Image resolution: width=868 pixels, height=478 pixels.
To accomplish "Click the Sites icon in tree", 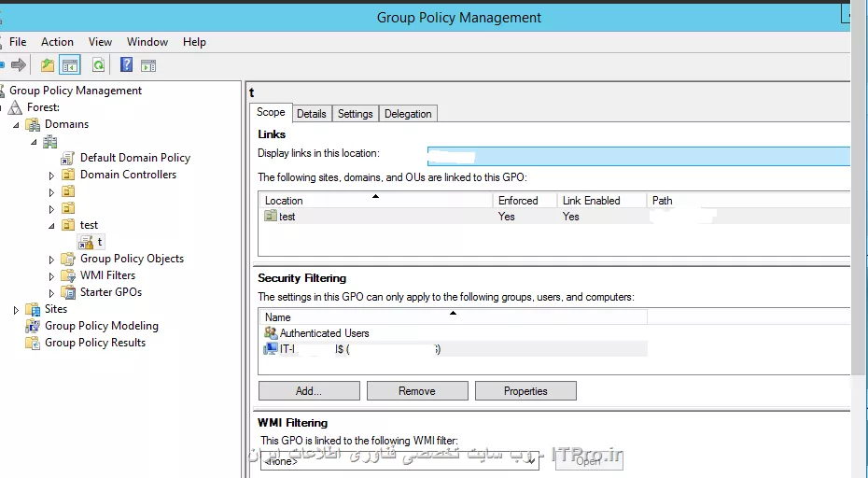I will click(x=34, y=309).
